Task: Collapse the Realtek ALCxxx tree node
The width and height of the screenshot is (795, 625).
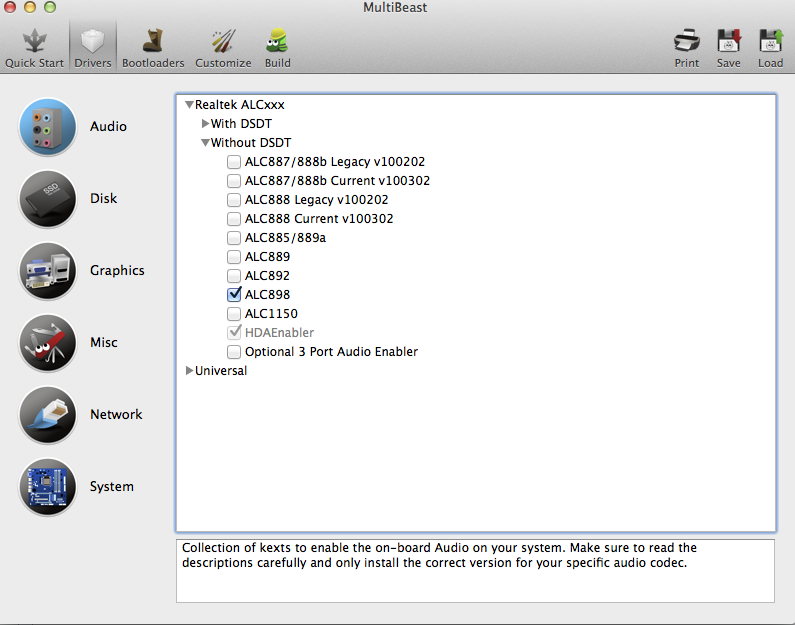Action: [x=189, y=105]
